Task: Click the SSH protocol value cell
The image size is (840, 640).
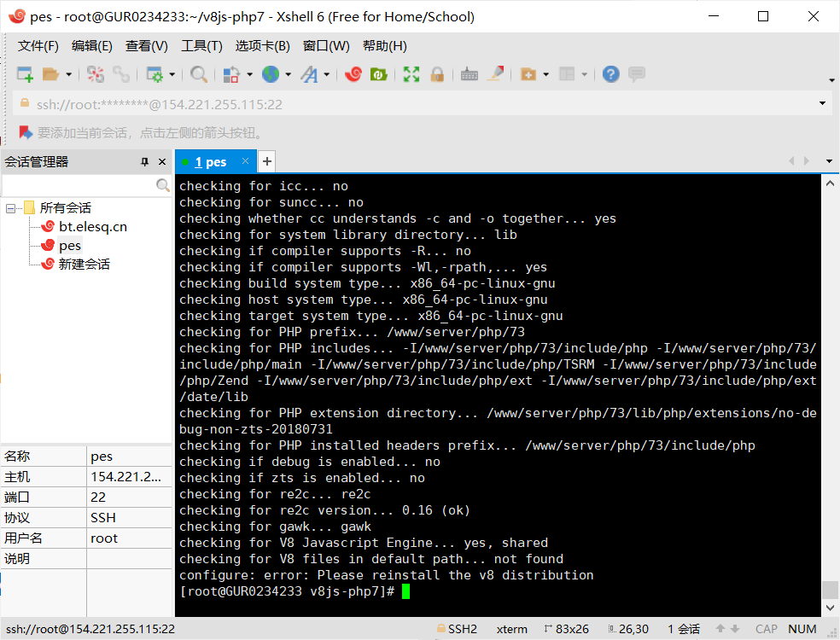Action: [129, 517]
